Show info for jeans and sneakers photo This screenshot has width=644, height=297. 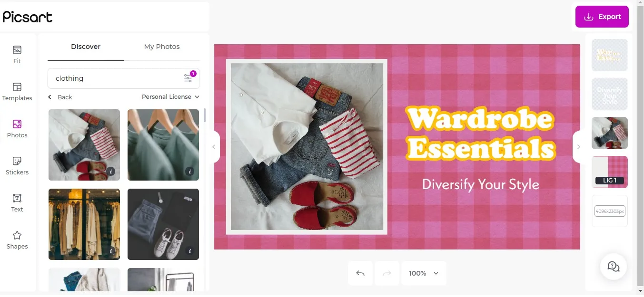coord(190,251)
